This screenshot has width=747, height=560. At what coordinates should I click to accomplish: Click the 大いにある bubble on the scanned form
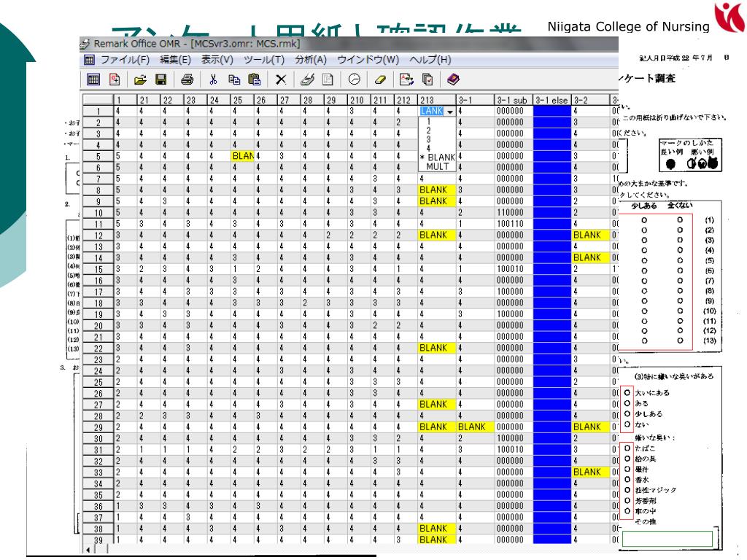[x=627, y=392]
